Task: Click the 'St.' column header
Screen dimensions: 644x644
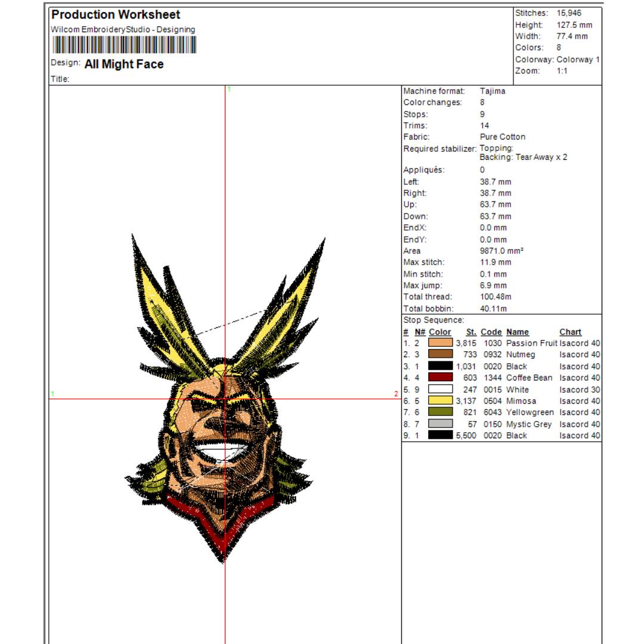Action: (471, 332)
